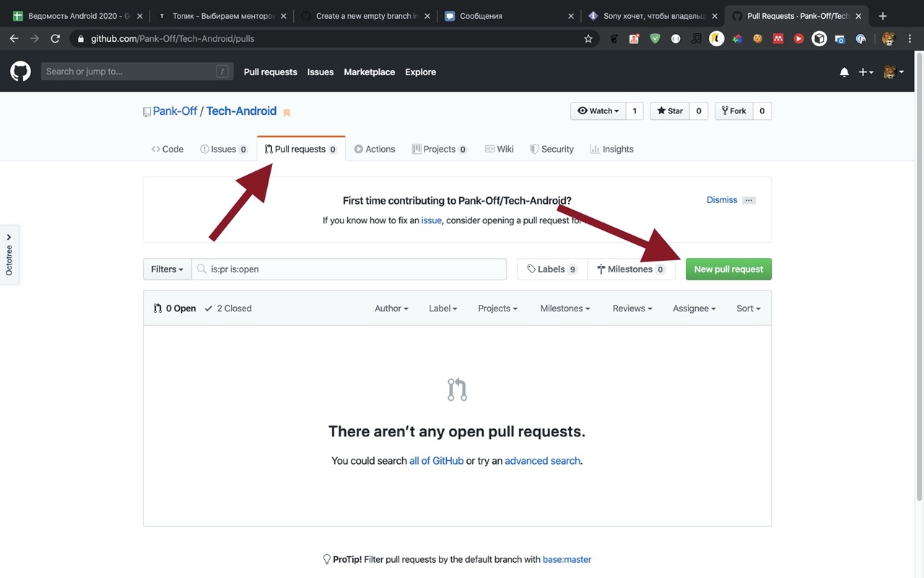
Task: Expand the Assignee filter dropdown
Action: (694, 309)
